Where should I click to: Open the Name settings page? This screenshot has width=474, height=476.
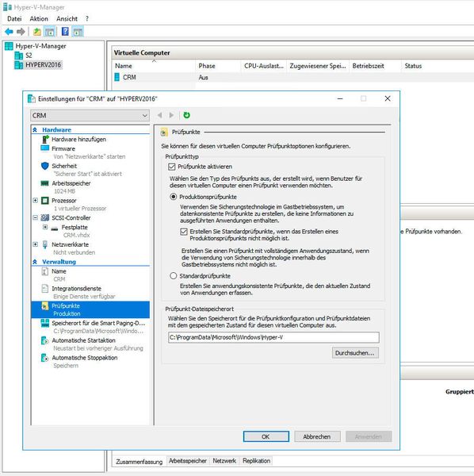pos(59,271)
